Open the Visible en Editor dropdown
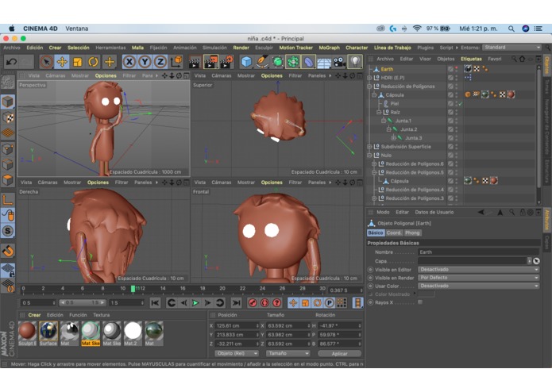This screenshot has width=552, height=392. (479, 269)
